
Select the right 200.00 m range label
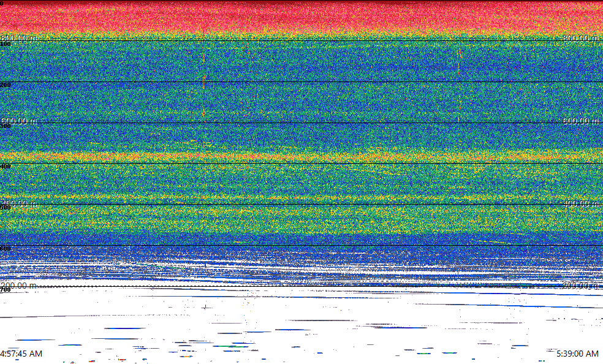pos(580,286)
